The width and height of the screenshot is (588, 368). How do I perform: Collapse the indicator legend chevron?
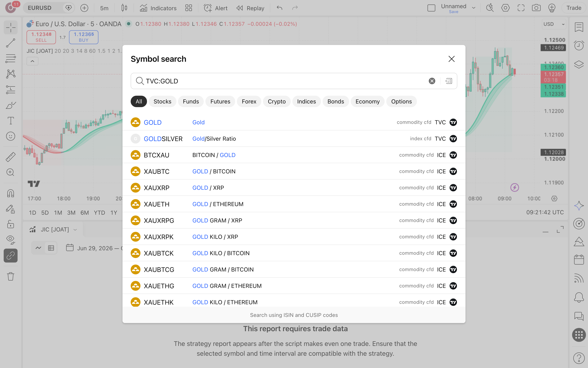[32, 61]
